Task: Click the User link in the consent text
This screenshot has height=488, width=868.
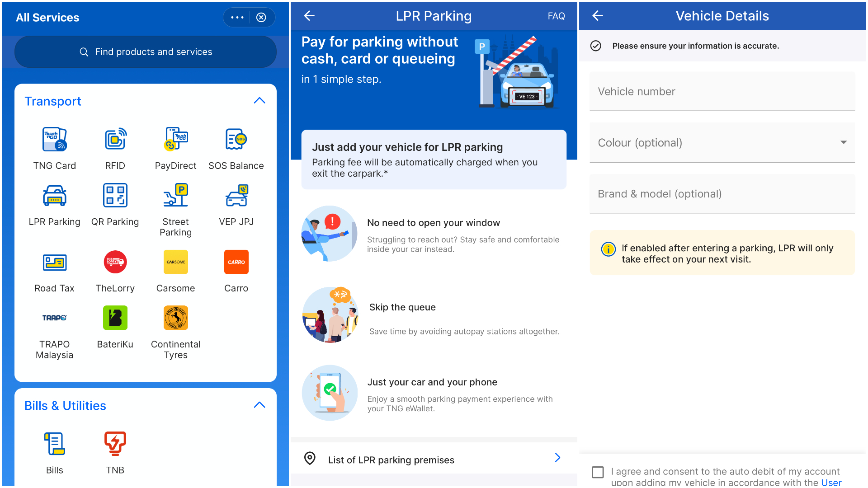Action: (831, 482)
